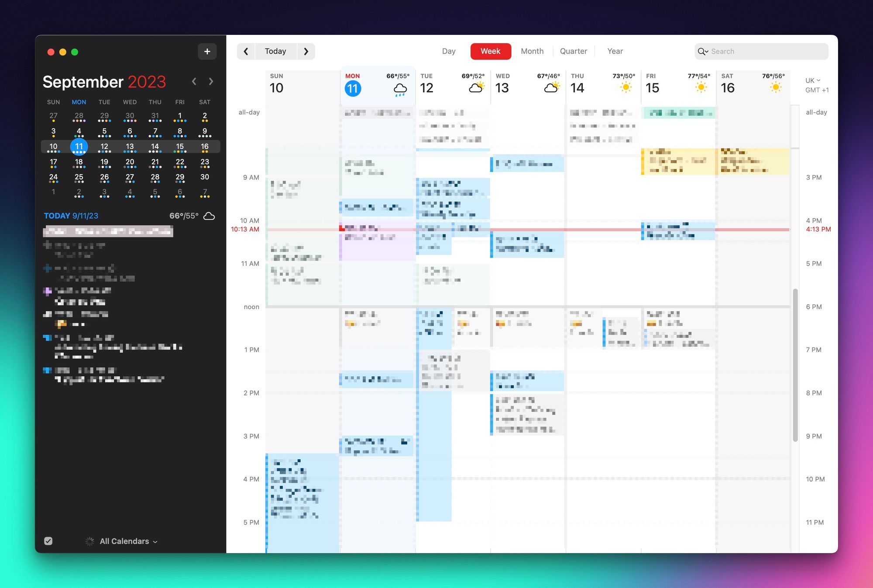Click the + icon to create a new event

coord(207,51)
